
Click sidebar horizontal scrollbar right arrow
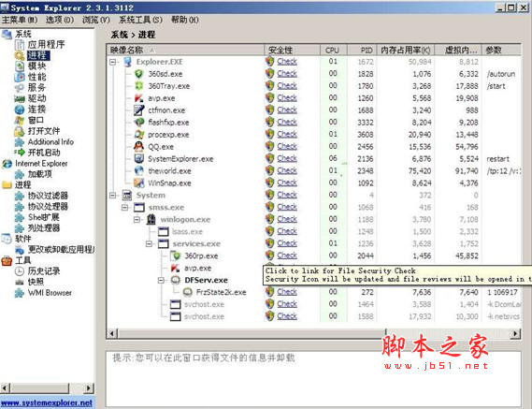click(x=89, y=387)
